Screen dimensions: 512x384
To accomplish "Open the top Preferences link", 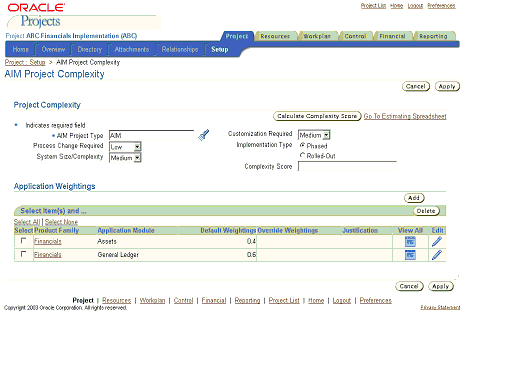I will click(x=441, y=6).
